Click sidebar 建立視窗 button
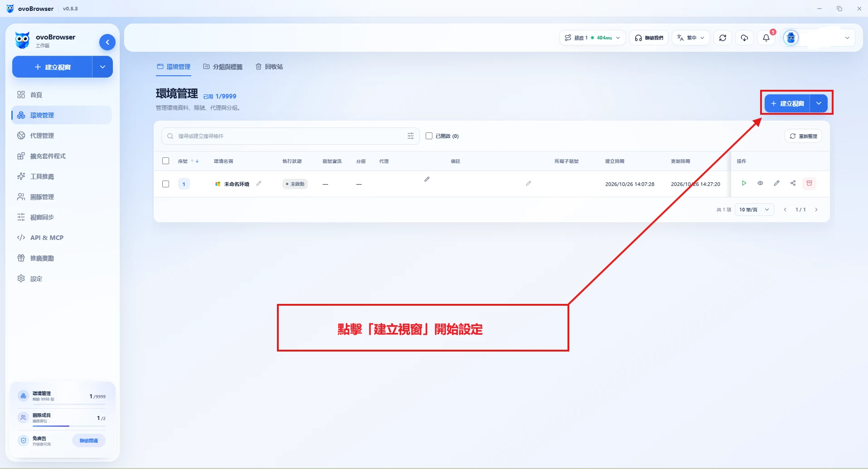 (x=52, y=67)
